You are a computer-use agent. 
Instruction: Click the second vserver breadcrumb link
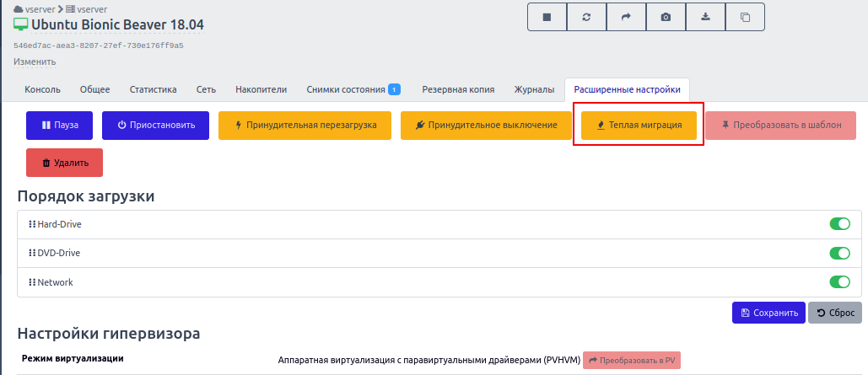pyautogui.click(x=92, y=9)
